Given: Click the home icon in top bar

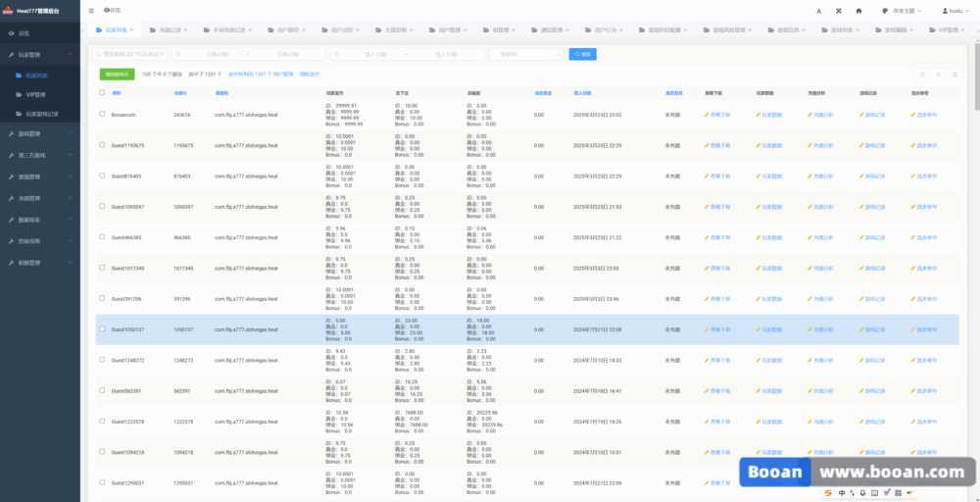Looking at the screenshot, I should click(858, 10).
